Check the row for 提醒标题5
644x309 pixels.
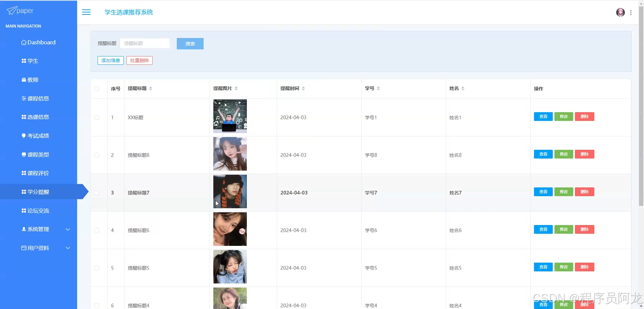tap(97, 268)
